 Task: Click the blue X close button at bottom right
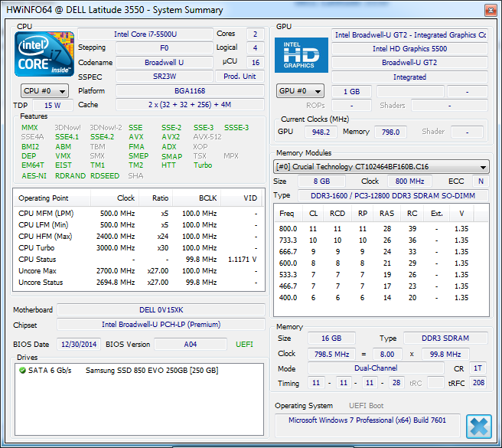point(479,427)
